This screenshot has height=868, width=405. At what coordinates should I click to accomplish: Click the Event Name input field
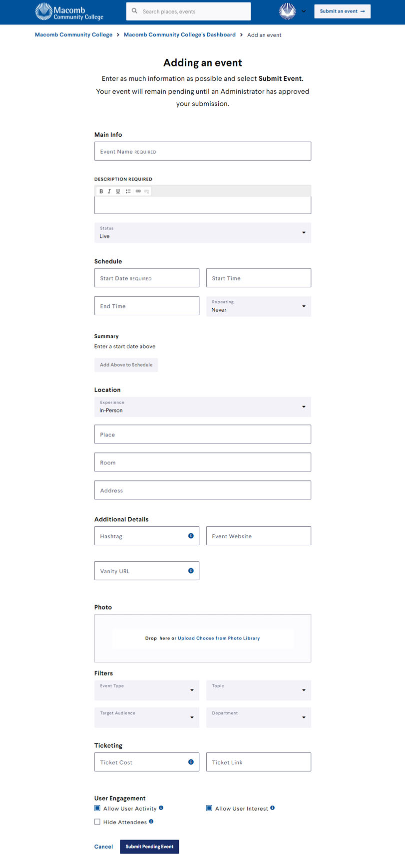coord(202,151)
